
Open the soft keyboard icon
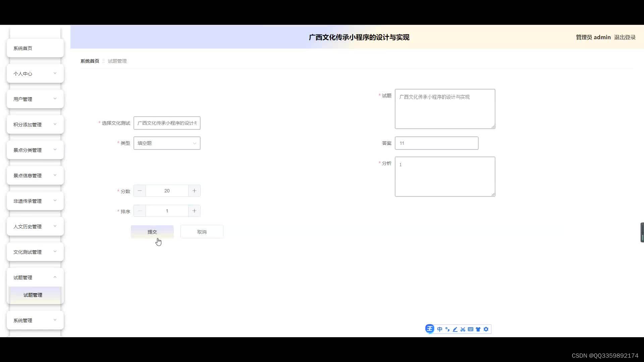[471, 329]
